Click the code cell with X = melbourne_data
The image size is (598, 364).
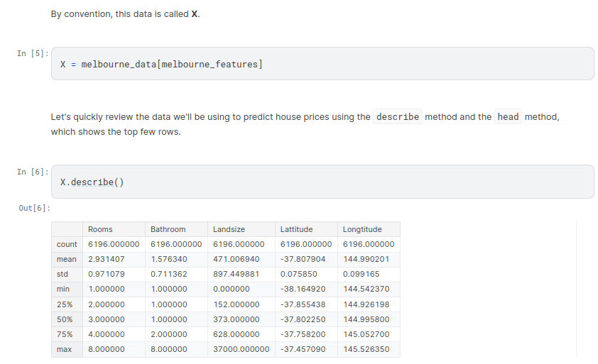[x=322, y=64]
